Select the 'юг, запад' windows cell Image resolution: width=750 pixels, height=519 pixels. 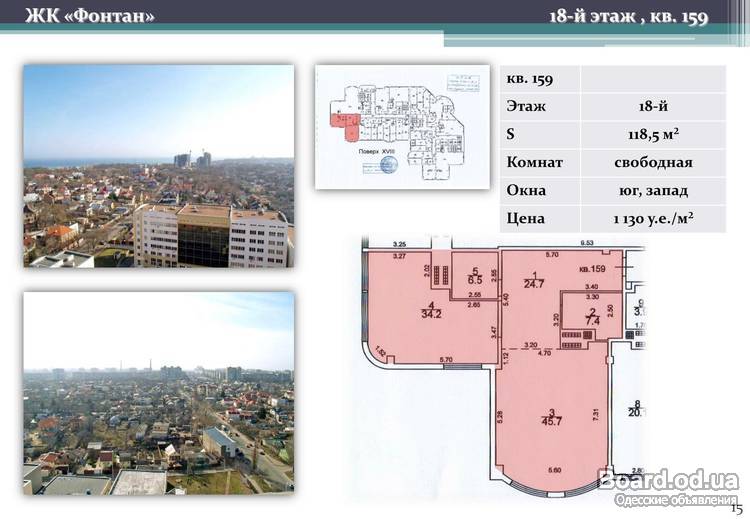click(x=653, y=190)
